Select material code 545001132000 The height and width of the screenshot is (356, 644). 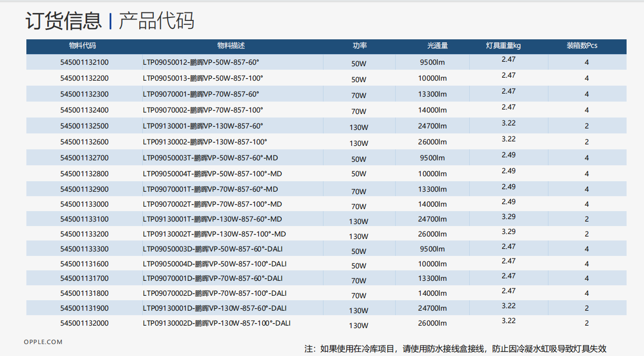84,323
